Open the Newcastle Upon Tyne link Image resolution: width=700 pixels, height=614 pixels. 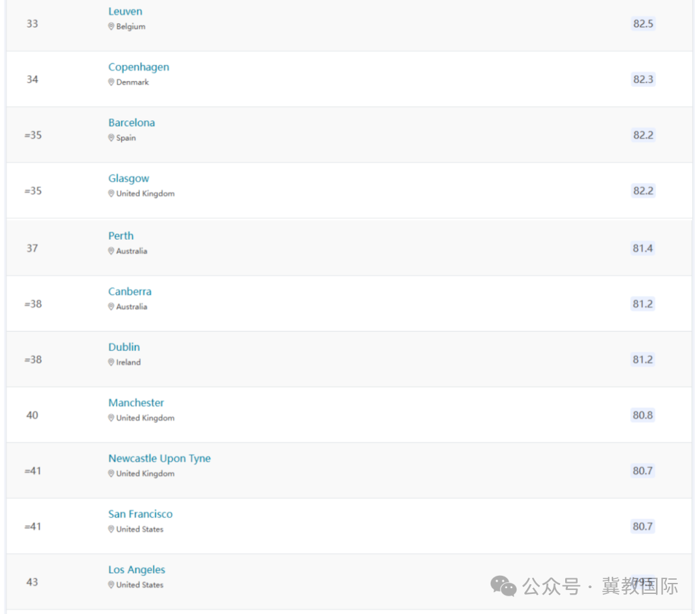[x=159, y=459]
